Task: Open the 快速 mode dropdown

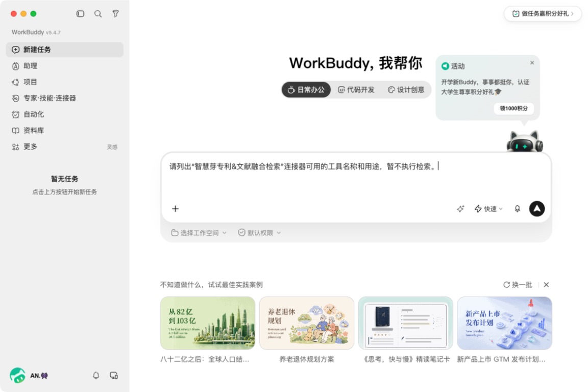Action: [x=488, y=209]
